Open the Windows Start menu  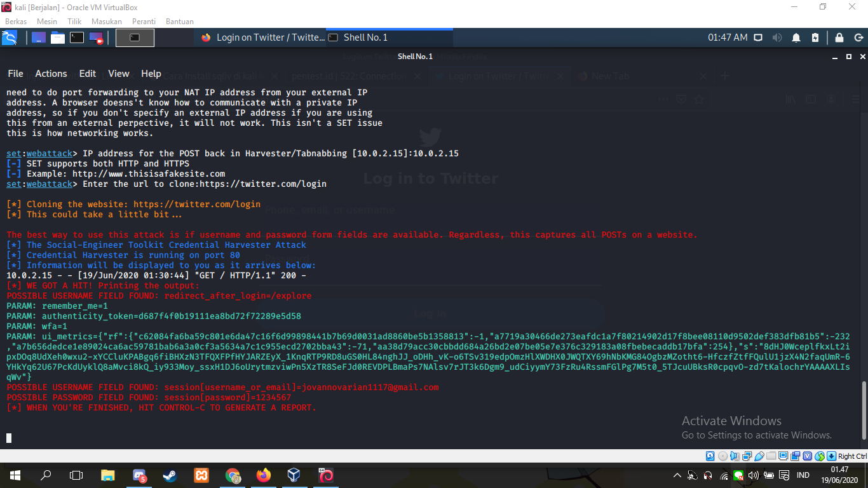click(15, 475)
